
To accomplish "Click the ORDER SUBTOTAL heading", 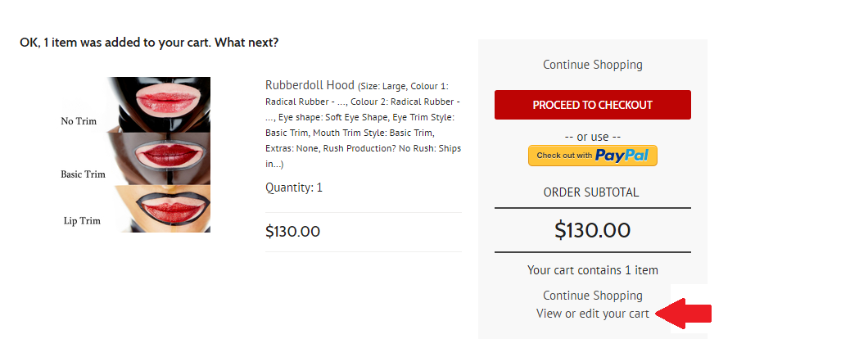I will 590,192.
